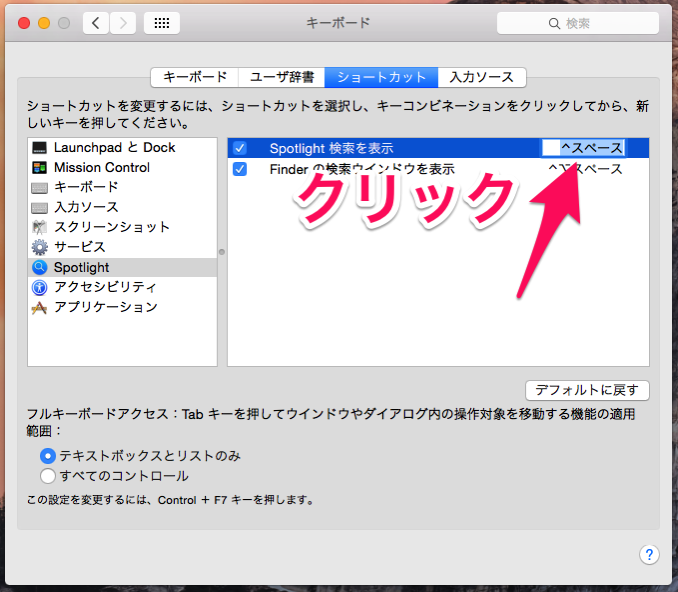Click the 入力ソース icon in category list
Image resolution: width=678 pixels, height=592 pixels.
pyautogui.click(x=39, y=208)
